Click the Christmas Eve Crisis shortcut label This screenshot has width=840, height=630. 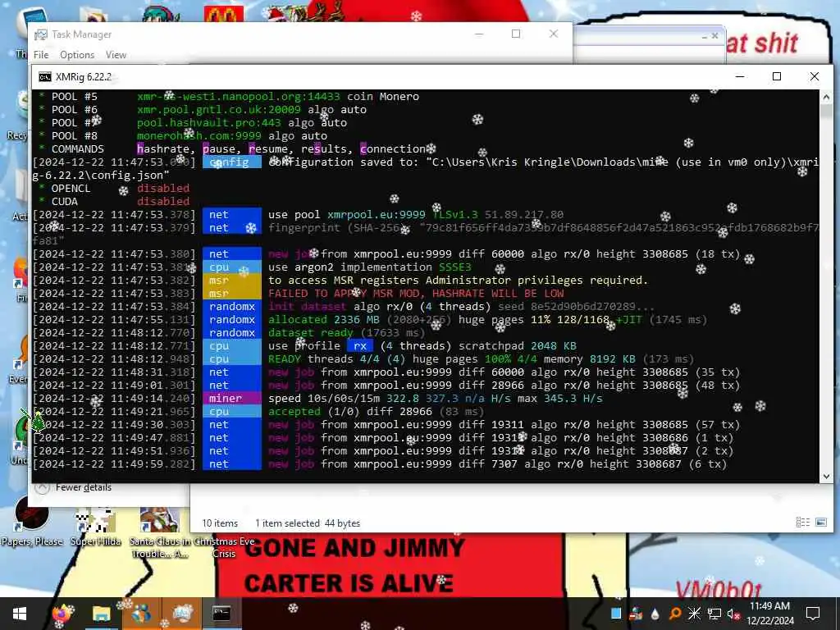(x=224, y=547)
